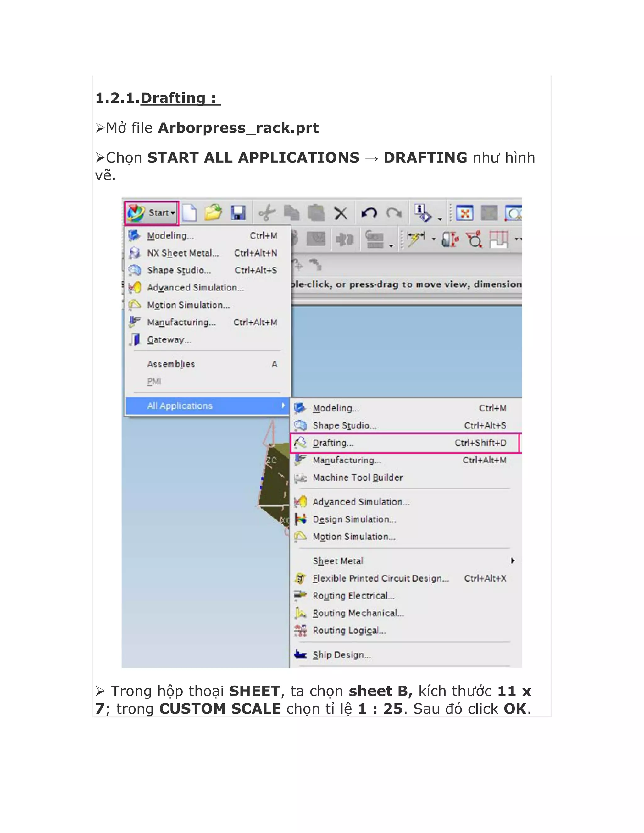Click the Undo arrow icon

[369, 213]
